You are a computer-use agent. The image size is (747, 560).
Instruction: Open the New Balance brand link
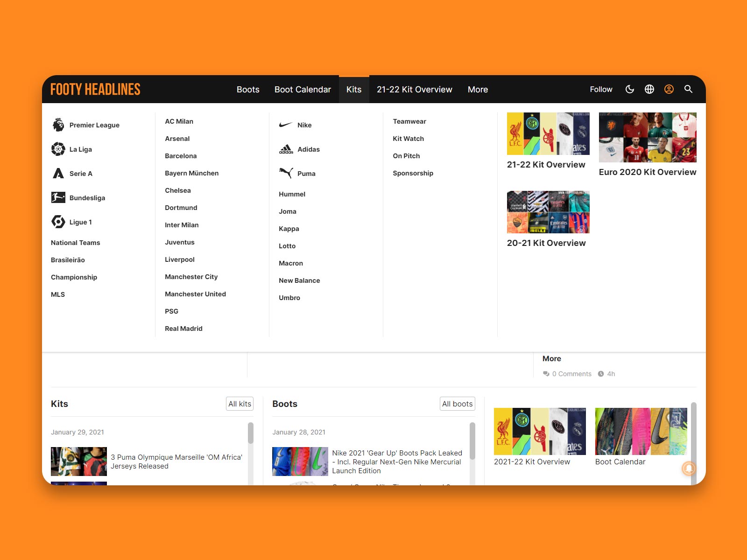(x=299, y=280)
